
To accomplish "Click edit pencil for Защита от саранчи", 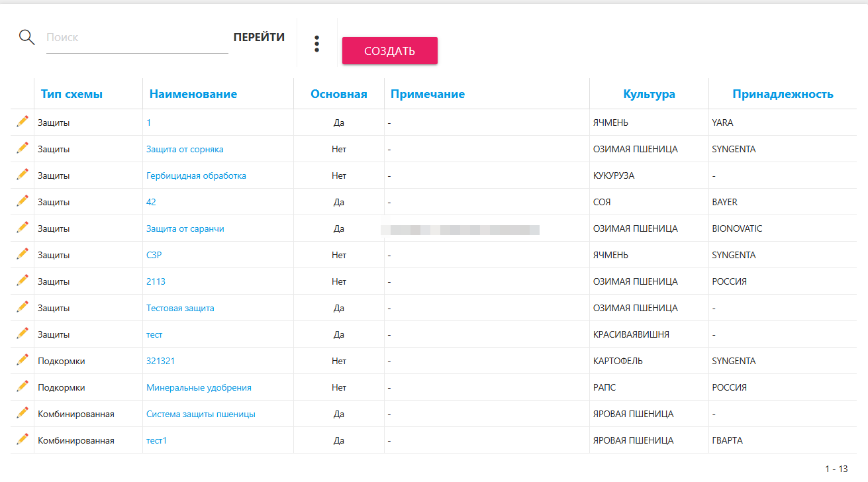I will point(23,228).
